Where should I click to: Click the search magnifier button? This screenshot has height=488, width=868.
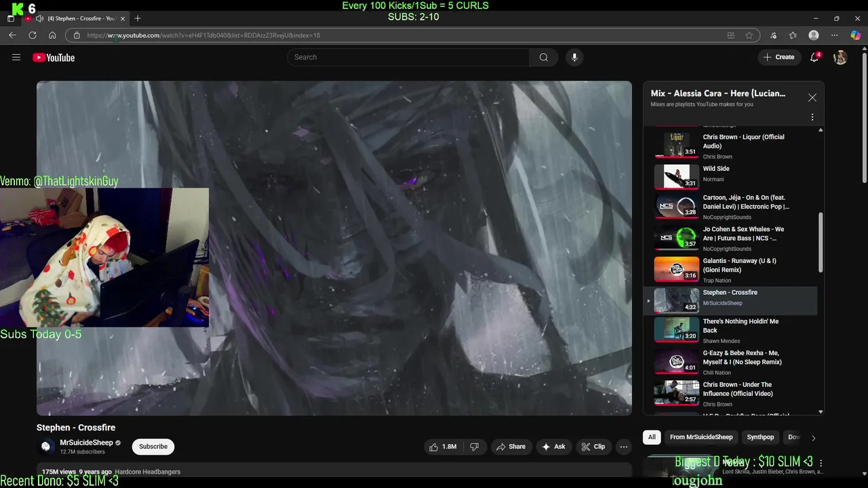tap(544, 58)
